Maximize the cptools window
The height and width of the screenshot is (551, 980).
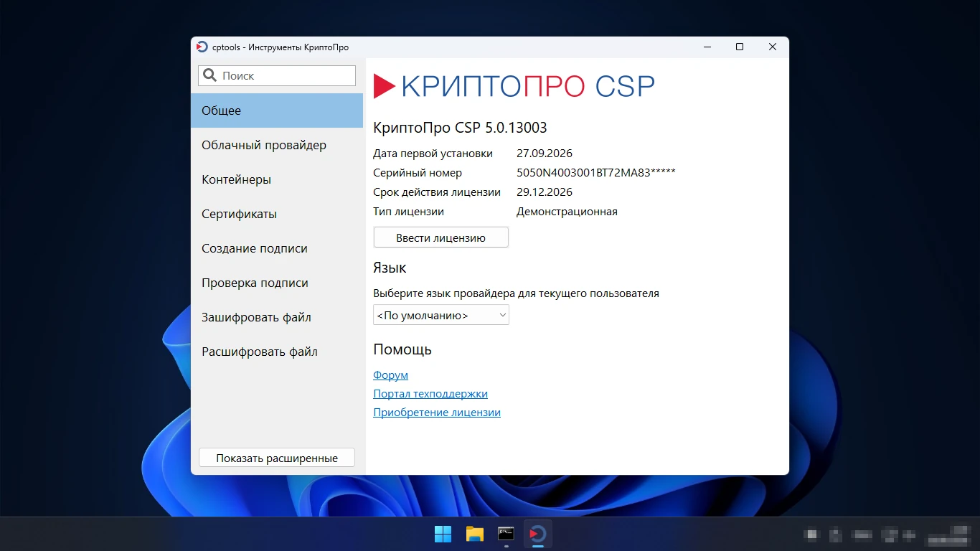pos(740,47)
